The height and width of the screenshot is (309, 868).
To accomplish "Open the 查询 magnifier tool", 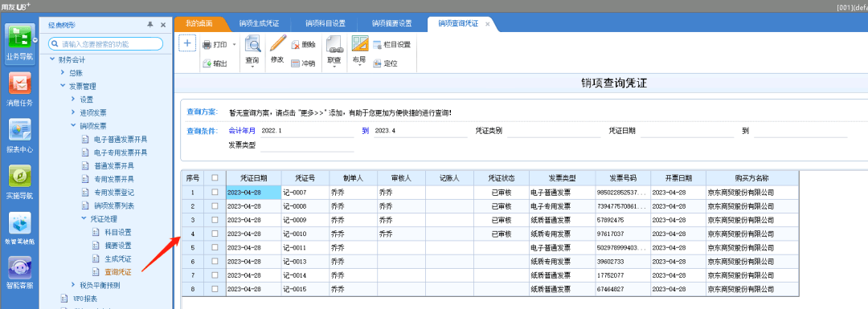I will click(x=252, y=43).
